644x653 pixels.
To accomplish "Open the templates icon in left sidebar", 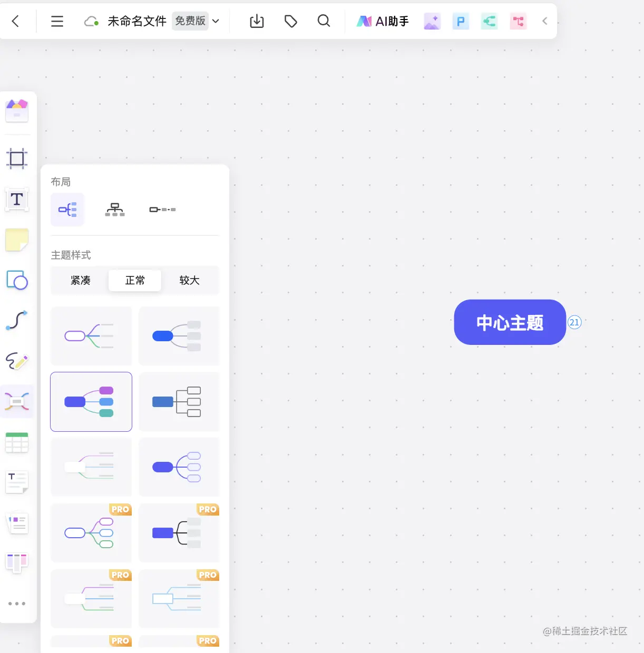I will (17, 111).
